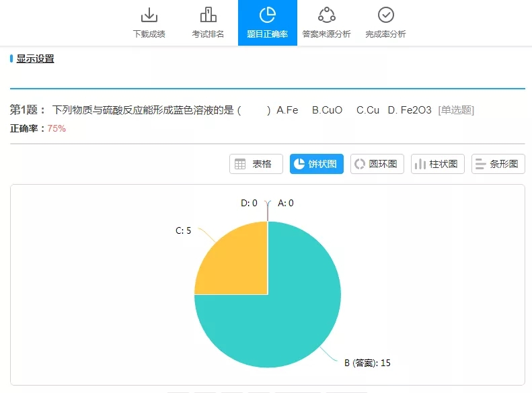Click the "D: 0" chart label
The width and height of the screenshot is (532, 393).
249,203
